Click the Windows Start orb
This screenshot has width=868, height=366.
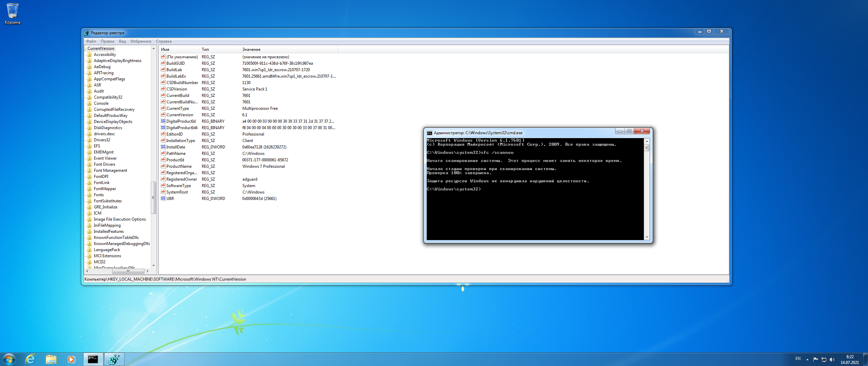(x=9, y=359)
